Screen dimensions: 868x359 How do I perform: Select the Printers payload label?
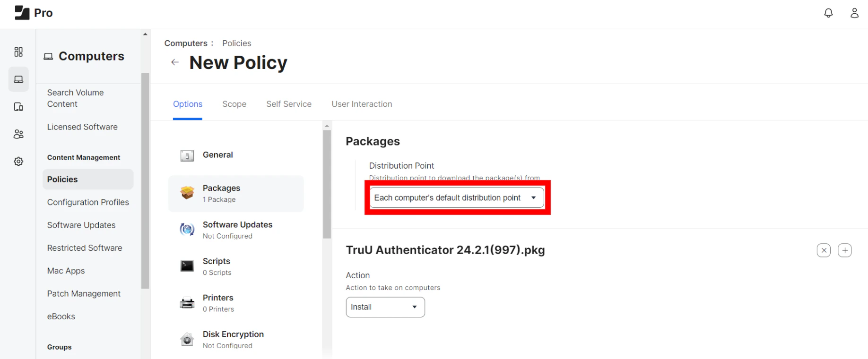(218, 298)
